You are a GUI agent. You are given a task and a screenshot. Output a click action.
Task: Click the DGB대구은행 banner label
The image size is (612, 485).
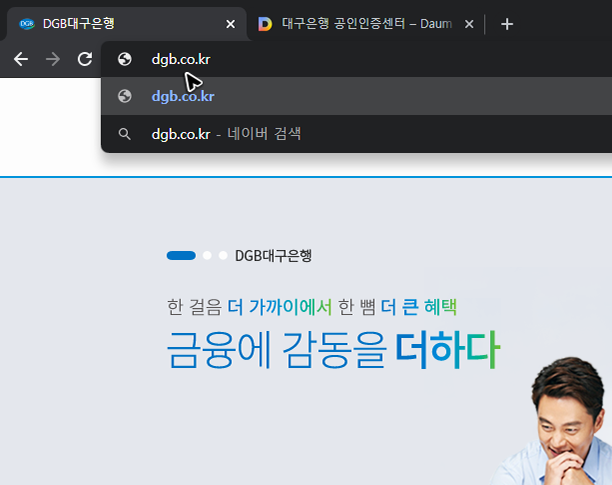273,256
